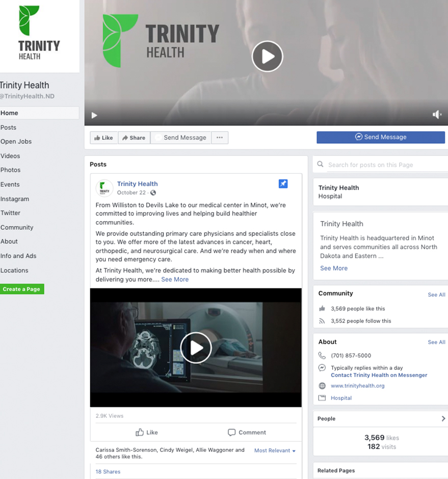Viewport: 448px width, 479px height.
Task: Open Contact Trinity Health on Messenger
Action: [x=379, y=375]
